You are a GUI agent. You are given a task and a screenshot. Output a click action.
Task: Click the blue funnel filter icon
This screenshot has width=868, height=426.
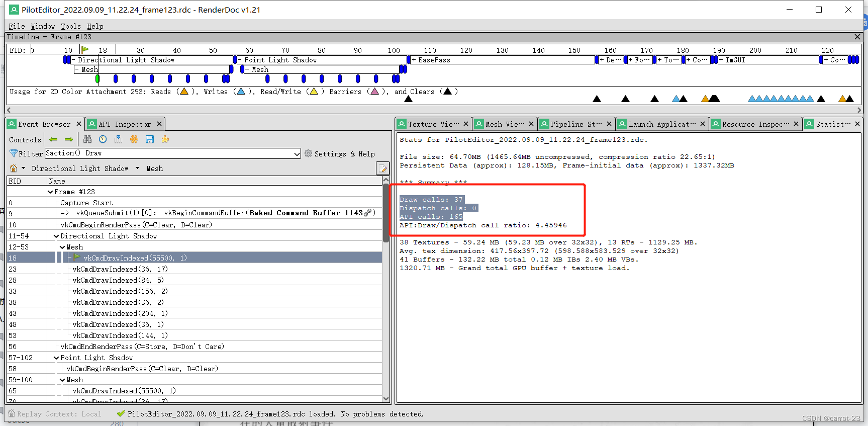(14, 153)
